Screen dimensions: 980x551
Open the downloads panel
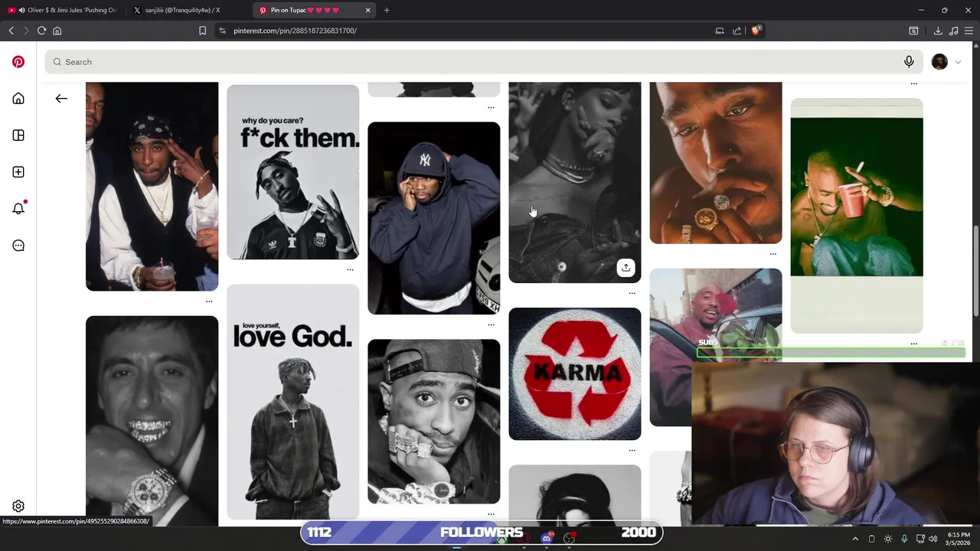tap(938, 31)
